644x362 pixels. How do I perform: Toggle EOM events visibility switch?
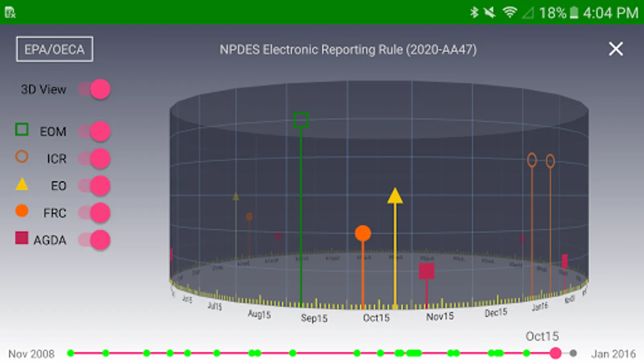95,131
